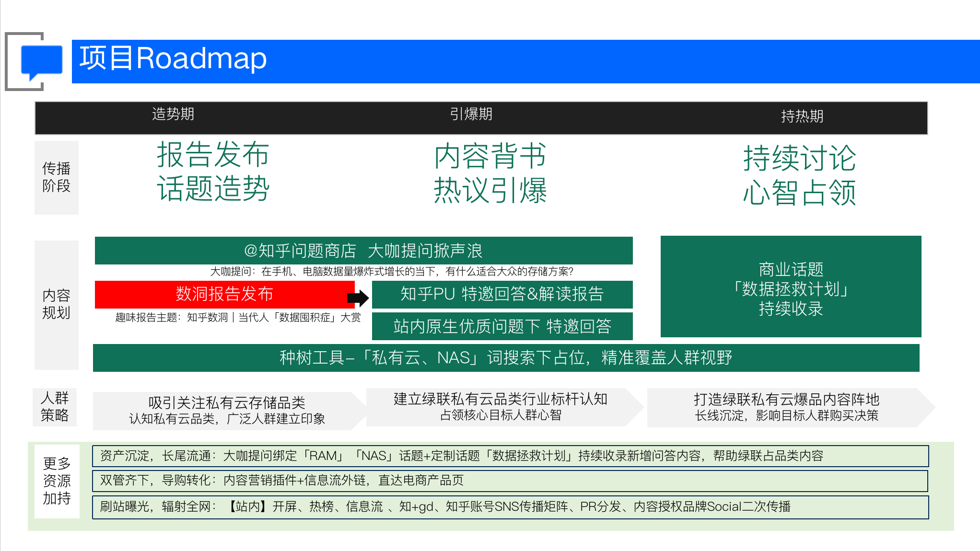980x551 pixels.
Task: Click the red 数洞报告发布 box
Action: pyautogui.click(x=224, y=294)
